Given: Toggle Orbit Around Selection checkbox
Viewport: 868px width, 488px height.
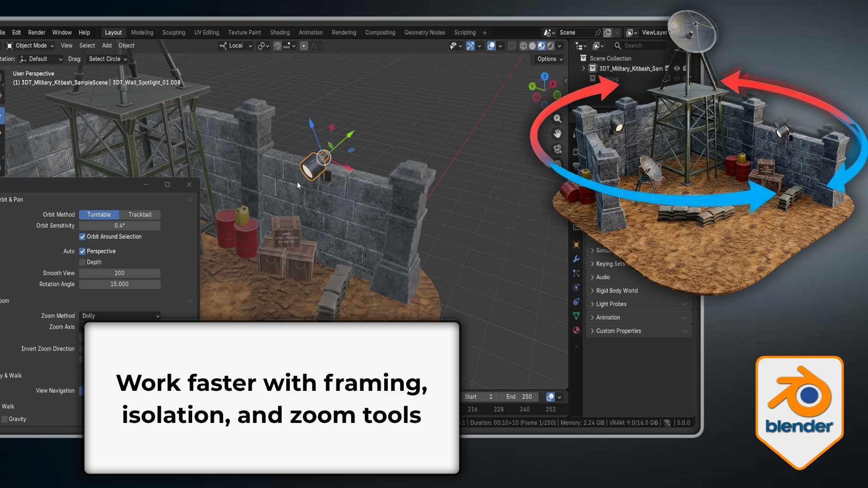Looking at the screenshot, I should coord(82,237).
